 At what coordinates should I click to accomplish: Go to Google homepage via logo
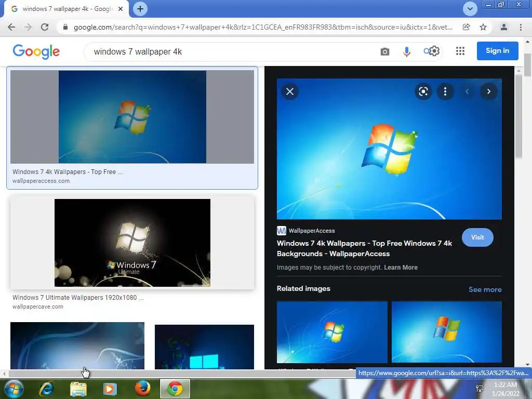36,51
